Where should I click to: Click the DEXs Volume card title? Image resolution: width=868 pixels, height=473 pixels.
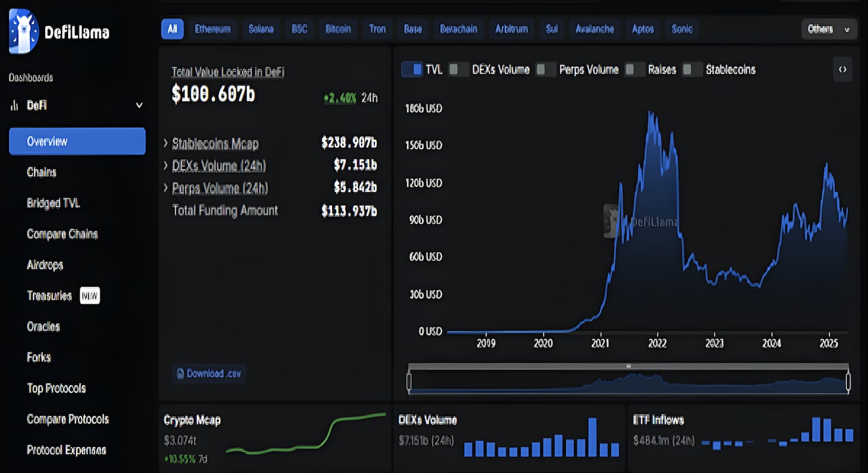pos(428,420)
